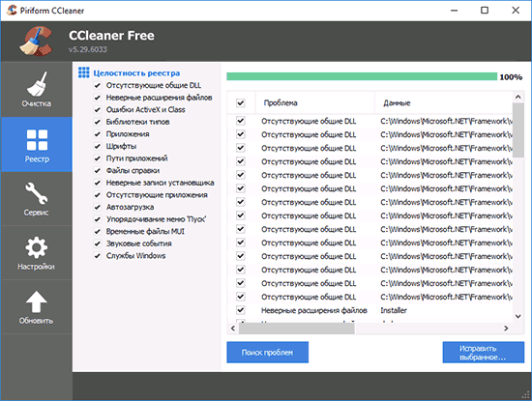
Task: Toggle Упорядочивание меню 'Пуск' option
Action: tap(98, 219)
